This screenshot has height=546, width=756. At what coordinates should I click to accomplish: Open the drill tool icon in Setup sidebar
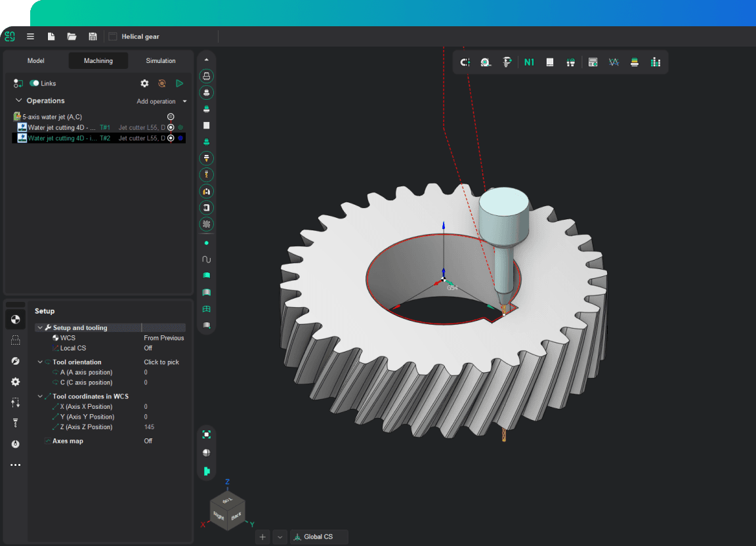click(16, 423)
